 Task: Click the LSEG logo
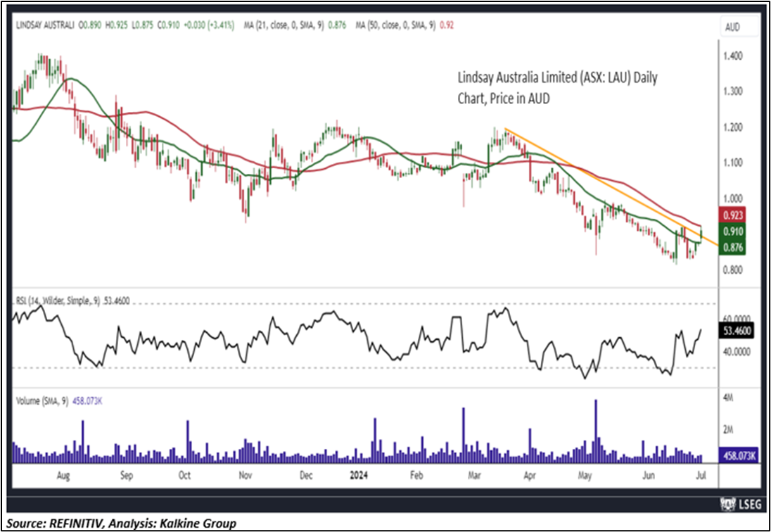coord(741,504)
